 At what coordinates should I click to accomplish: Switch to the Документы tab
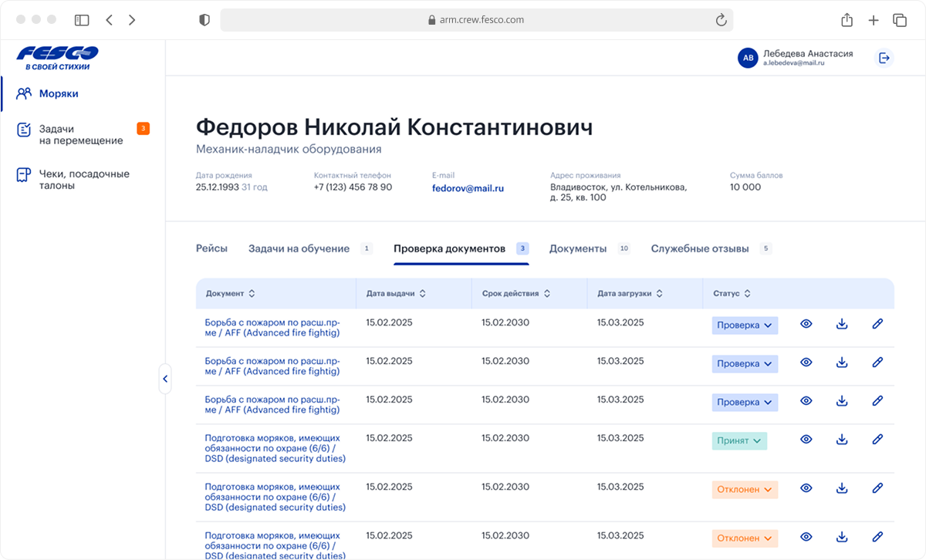click(x=578, y=249)
